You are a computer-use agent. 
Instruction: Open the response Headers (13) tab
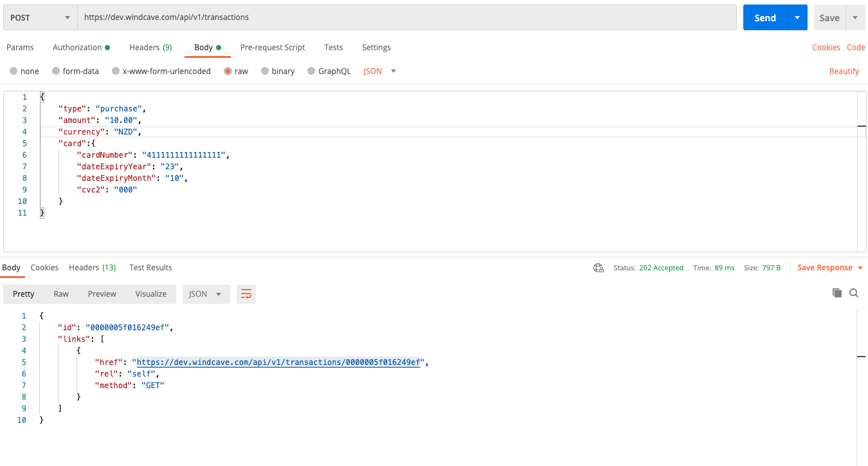[x=93, y=268]
